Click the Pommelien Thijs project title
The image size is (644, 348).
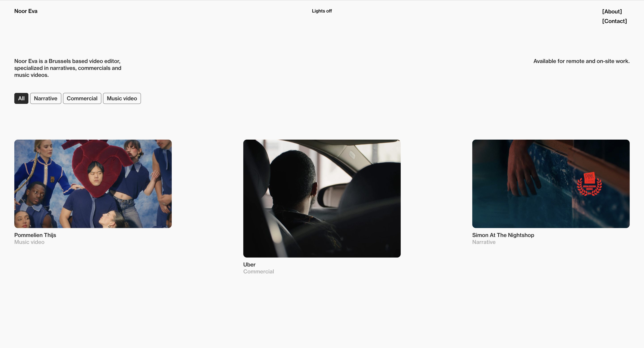(x=35, y=235)
